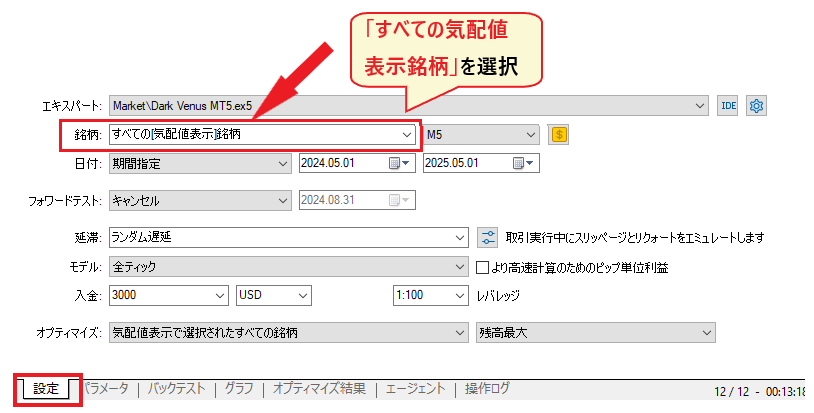Screen dimensions: 814x413
Task: Click the delay settings sliders icon
Action: [x=488, y=238]
